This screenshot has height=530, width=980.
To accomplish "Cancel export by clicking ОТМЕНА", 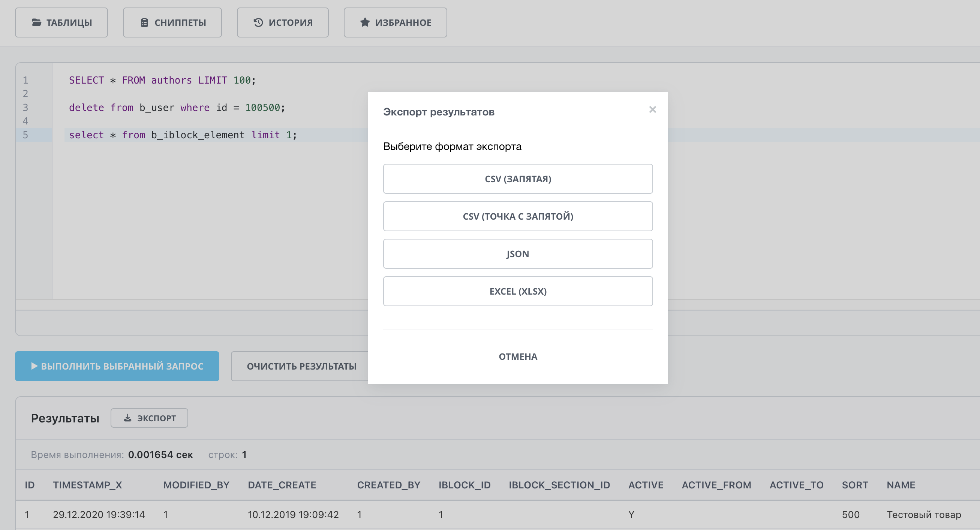I will click(x=517, y=356).
